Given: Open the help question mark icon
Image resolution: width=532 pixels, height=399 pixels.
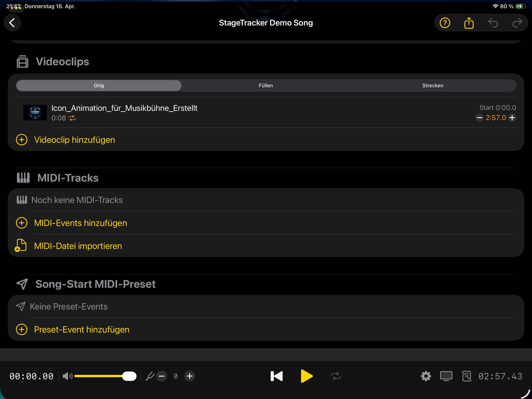Looking at the screenshot, I should point(445,23).
